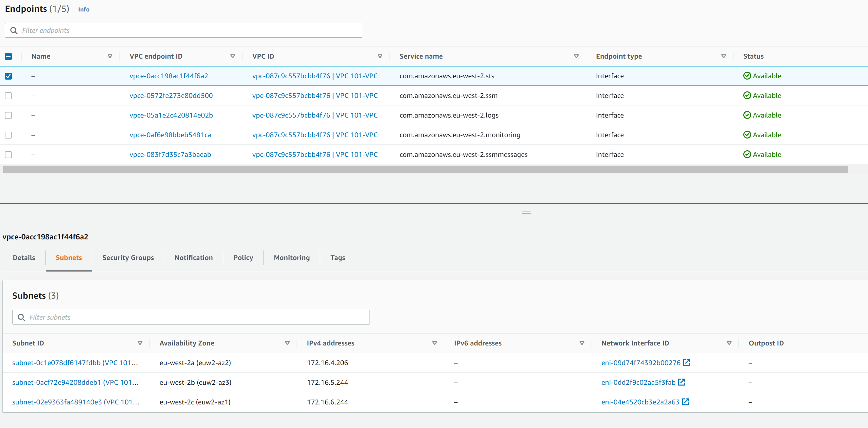
Task: Open endpoint link vpce-05a1e2c420814e02b
Action: tap(171, 115)
